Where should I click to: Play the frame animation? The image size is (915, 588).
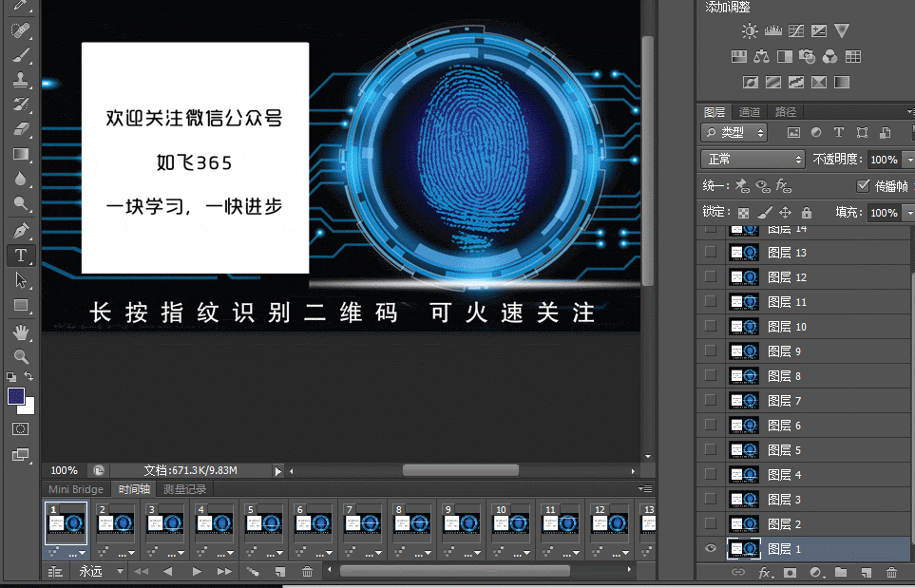[197, 571]
